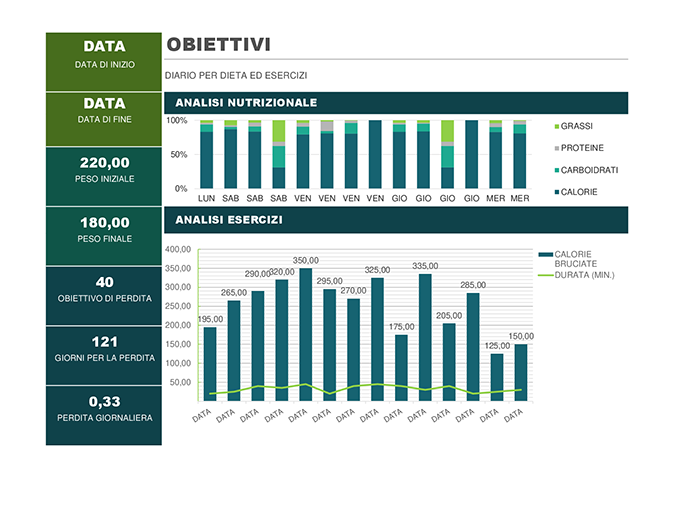Click the 0,33 PERDITA GIORNALIERA tile
This screenshot has height=520, width=675.
(x=104, y=415)
